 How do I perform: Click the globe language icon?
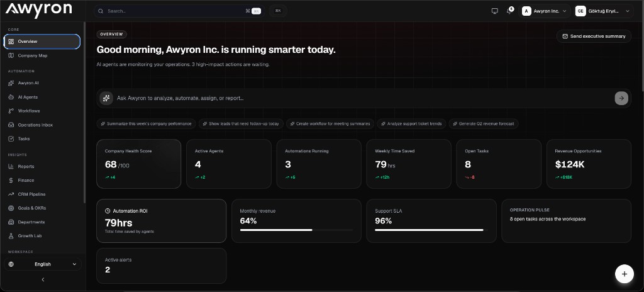[x=11, y=264]
